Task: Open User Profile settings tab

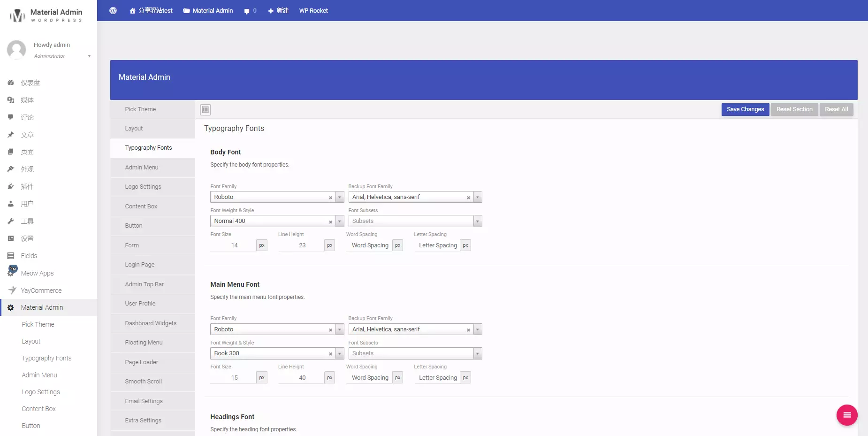Action: [152, 304]
